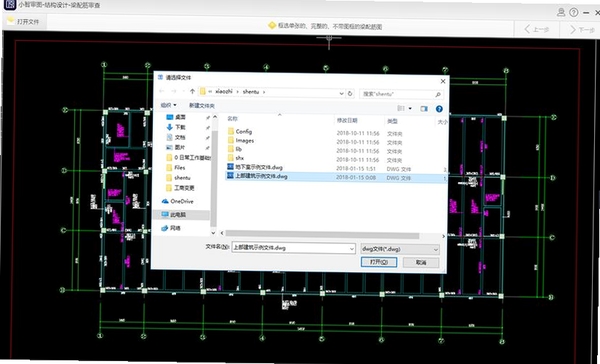Viewport: 600px width, 364px height.
Task: Click the up-one-level arrow in file dialog
Action: click(x=192, y=91)
